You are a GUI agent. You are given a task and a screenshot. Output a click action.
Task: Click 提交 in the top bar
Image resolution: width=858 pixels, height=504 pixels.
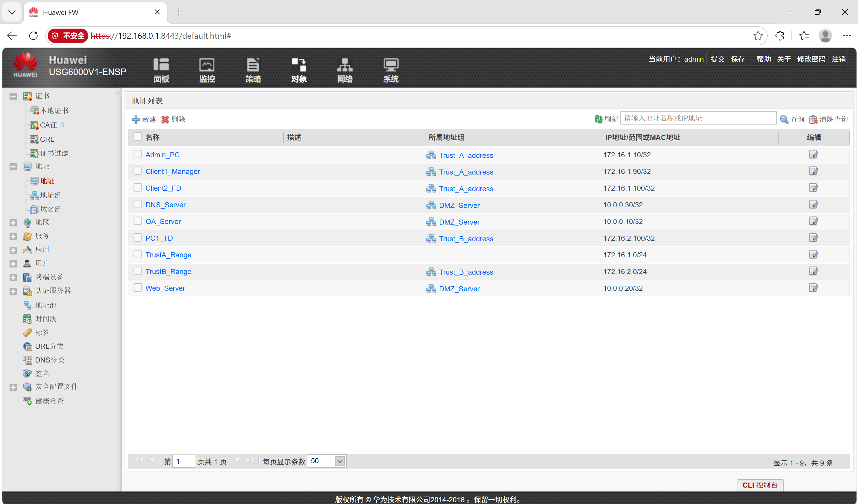click(x=717, y=59)
